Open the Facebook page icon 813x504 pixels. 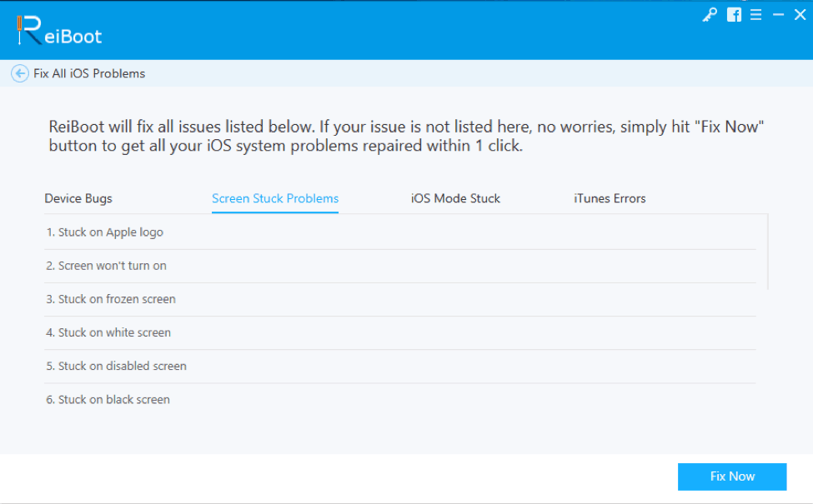pos(734,15)
